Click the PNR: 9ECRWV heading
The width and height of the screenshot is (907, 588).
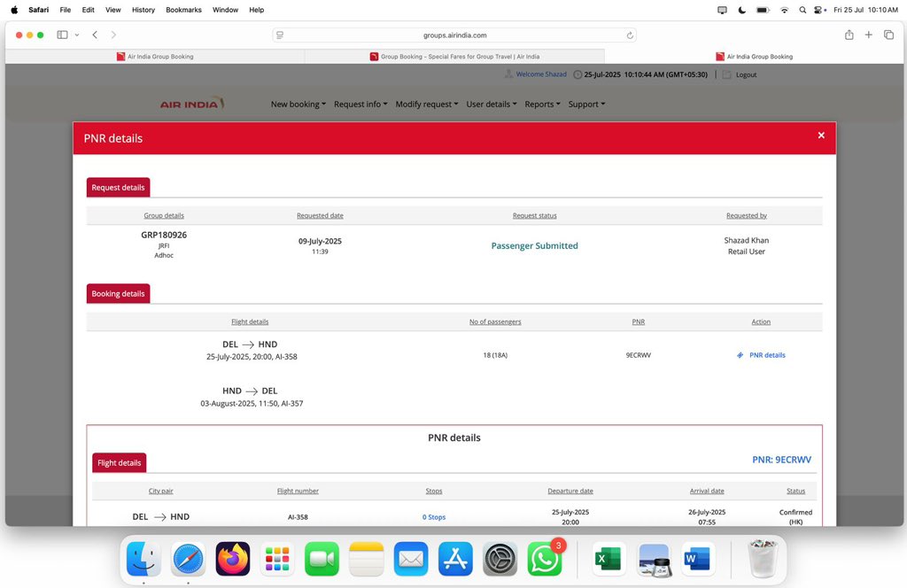[x=781, y=460]
